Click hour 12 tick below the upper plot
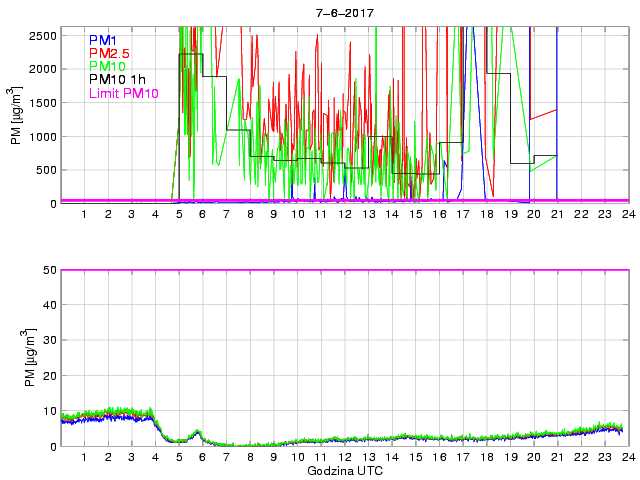640x480 pixels. 344,214
